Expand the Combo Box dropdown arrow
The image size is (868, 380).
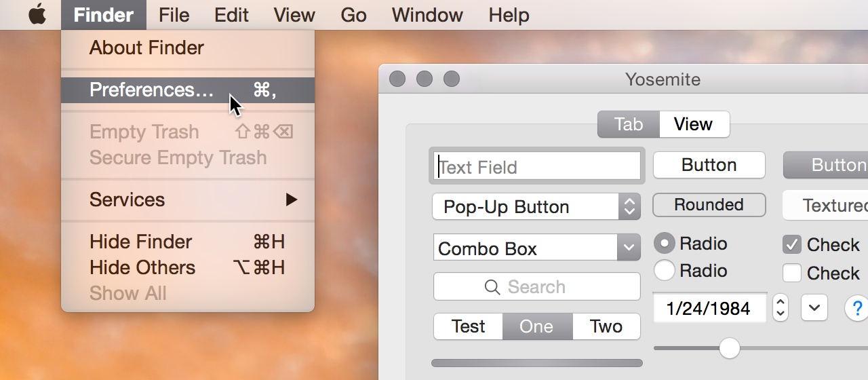629,248
